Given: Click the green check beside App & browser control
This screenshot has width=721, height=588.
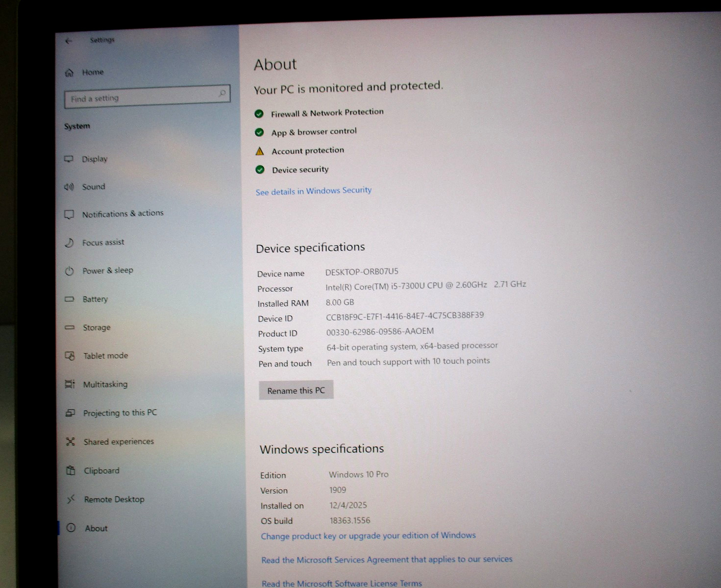Looking at the screenshot, I should (x=259, y=133).
